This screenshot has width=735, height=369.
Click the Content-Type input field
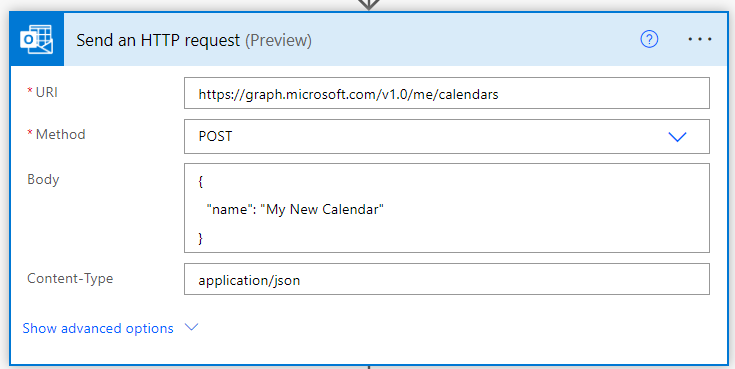point(447,279)
